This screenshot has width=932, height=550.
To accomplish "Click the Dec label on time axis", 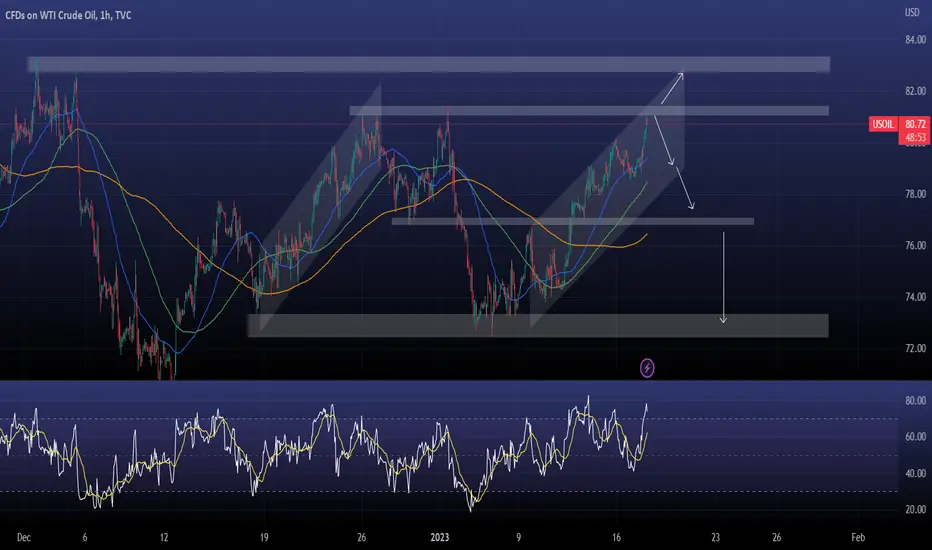I will pos(23,538).
